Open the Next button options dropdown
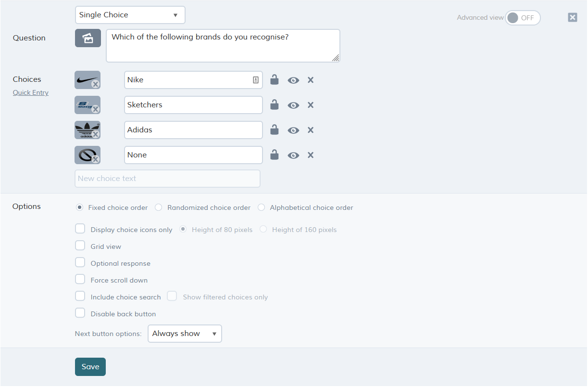 [185, 334]
